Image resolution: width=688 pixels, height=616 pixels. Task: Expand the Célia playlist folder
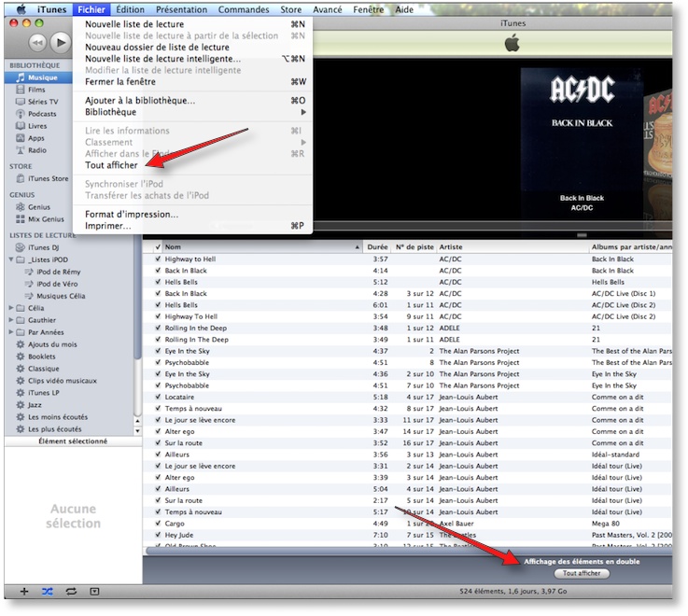pos(11,308)
